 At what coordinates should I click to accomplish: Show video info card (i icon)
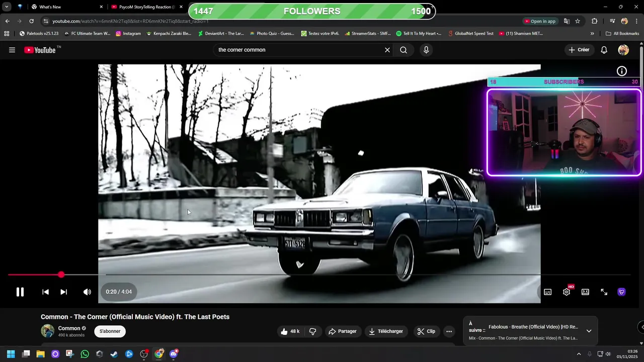622,71
